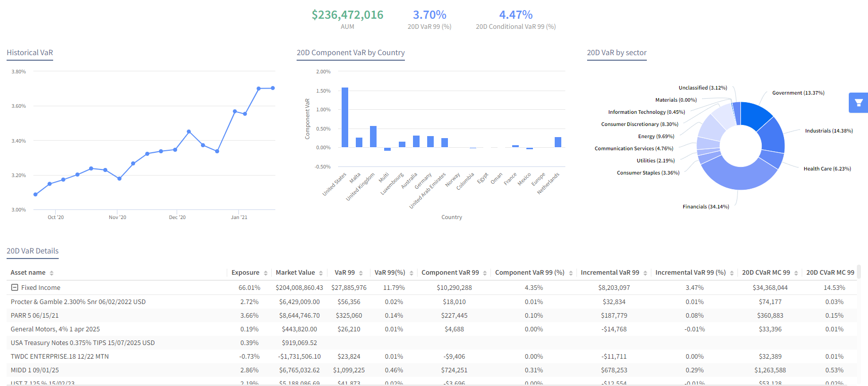Screen dimensions: 868x386
Task: Select 20D VaR by sector title
Action: 616,53
